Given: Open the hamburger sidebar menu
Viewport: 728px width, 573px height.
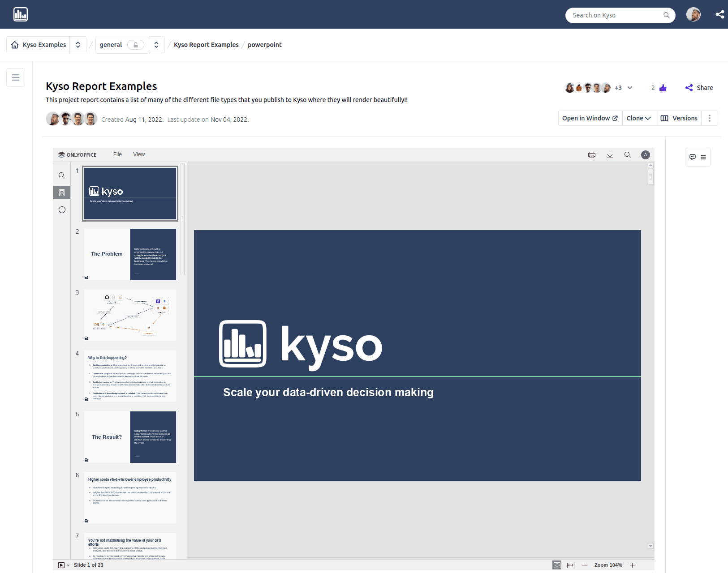Looking at the screenshot, I should (x=16, y=77).
